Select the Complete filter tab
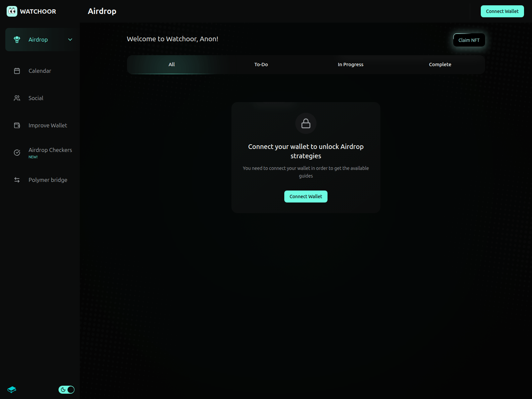The width and height of the screenshot is (532, 399). (440, 65)
